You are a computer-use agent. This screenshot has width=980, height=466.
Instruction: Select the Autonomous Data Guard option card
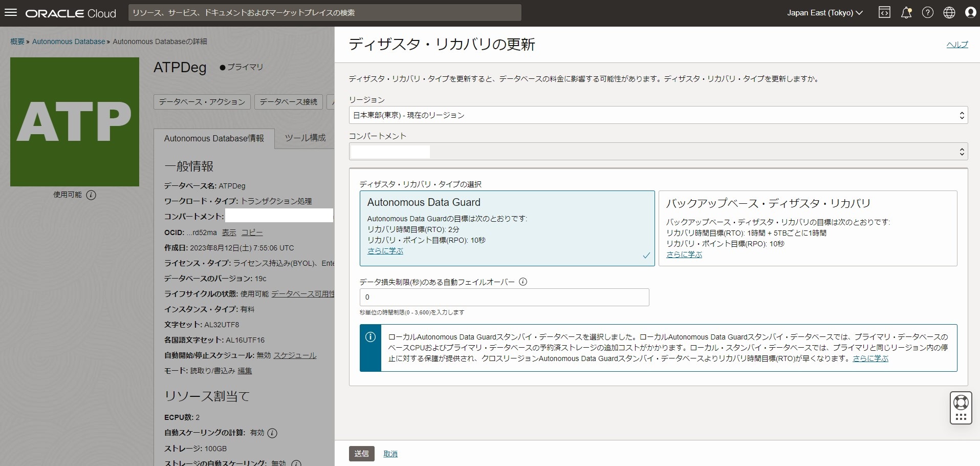(507, 228)
